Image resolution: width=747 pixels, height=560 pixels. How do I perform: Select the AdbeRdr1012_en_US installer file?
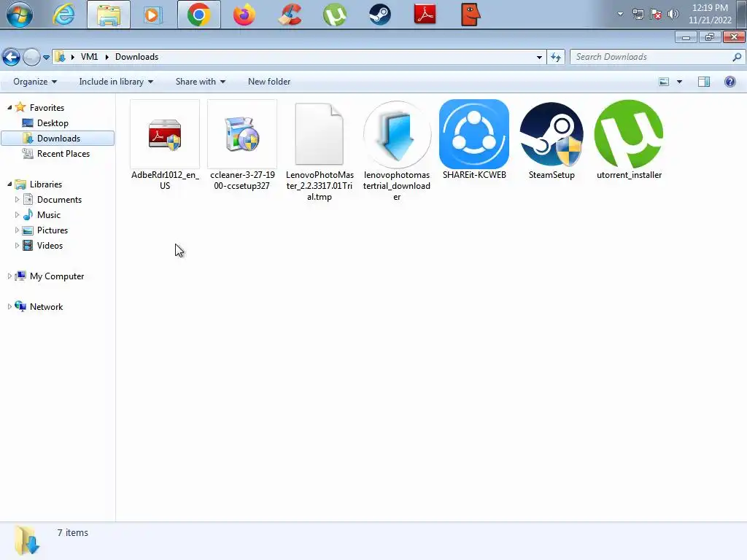tap(165, 145)
